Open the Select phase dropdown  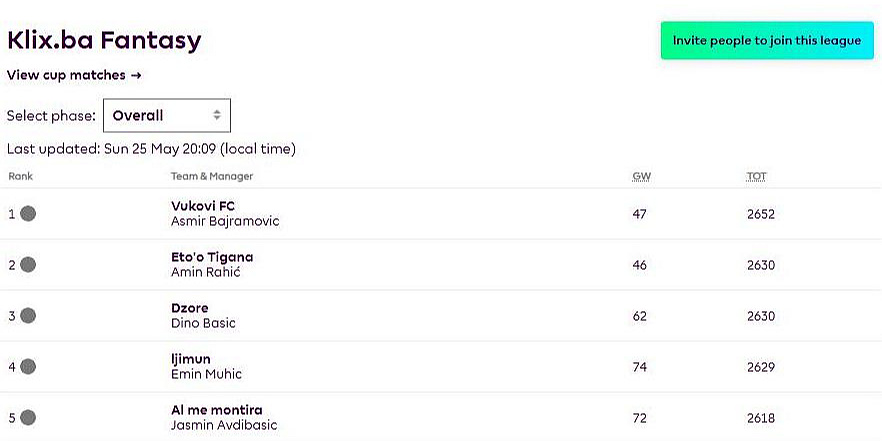[x=166, y=115]
